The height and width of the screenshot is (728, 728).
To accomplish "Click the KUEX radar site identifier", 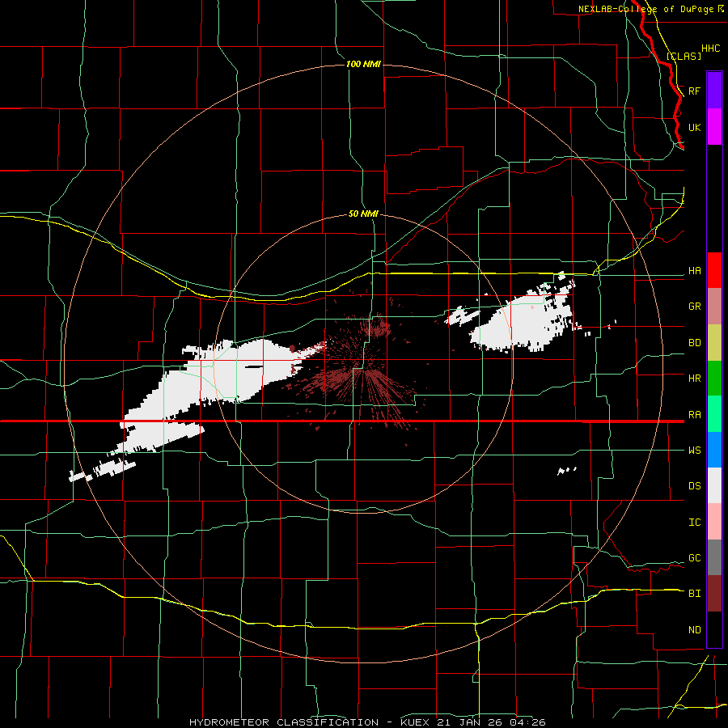I will tap(415, 722).
